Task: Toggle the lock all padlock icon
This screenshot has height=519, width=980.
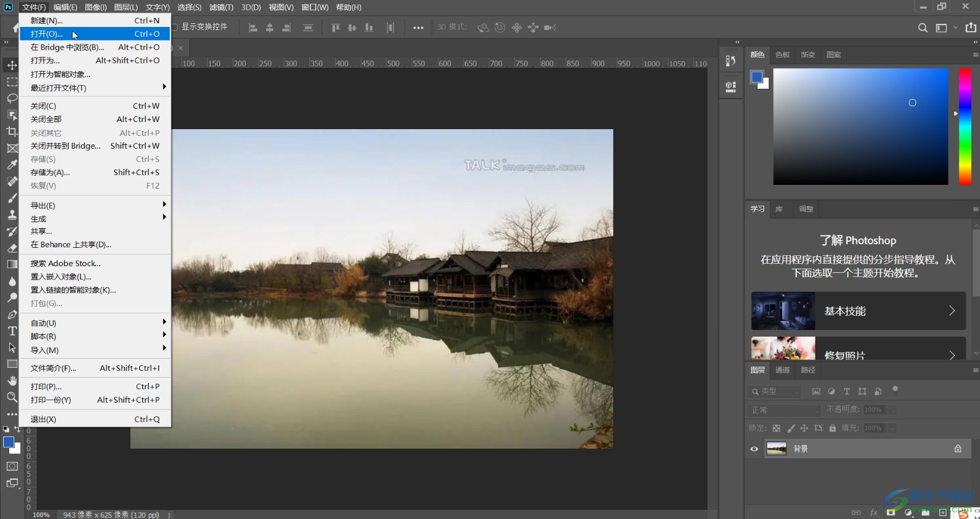Action: click(x=832, y=428)
